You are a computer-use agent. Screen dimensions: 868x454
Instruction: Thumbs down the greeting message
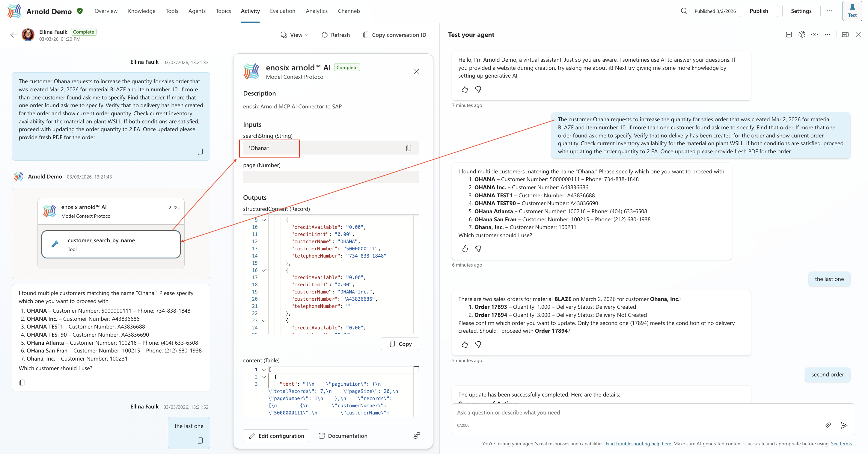coord(478,89)
